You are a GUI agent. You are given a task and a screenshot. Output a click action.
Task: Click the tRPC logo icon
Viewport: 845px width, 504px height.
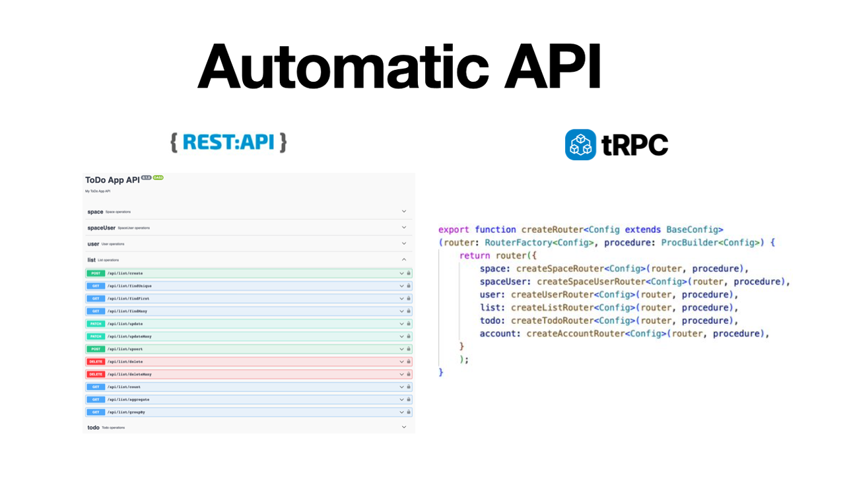click(580, 144)
